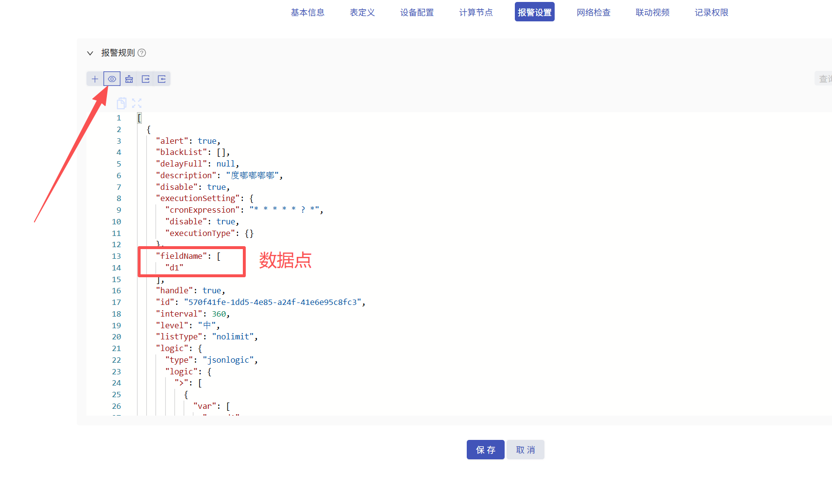Copy JSON with the clipboard icon
The width and height of the screenshot is (832, 504).
[x=121, y=103]
